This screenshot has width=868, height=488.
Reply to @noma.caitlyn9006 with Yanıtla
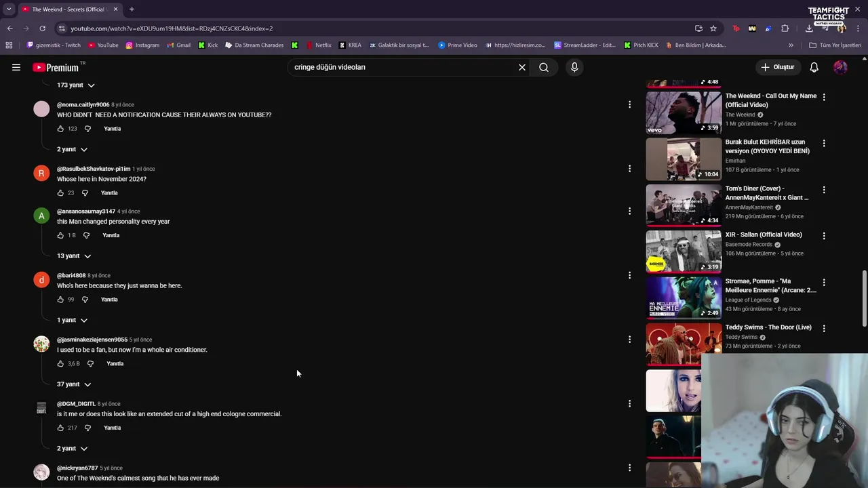pyautogui.click(x=113, y=129)
